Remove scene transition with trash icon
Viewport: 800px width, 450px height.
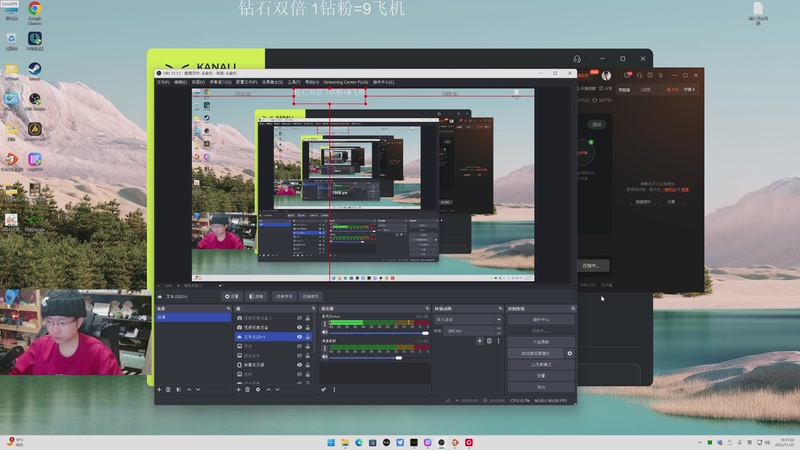[x=489, y=340]
